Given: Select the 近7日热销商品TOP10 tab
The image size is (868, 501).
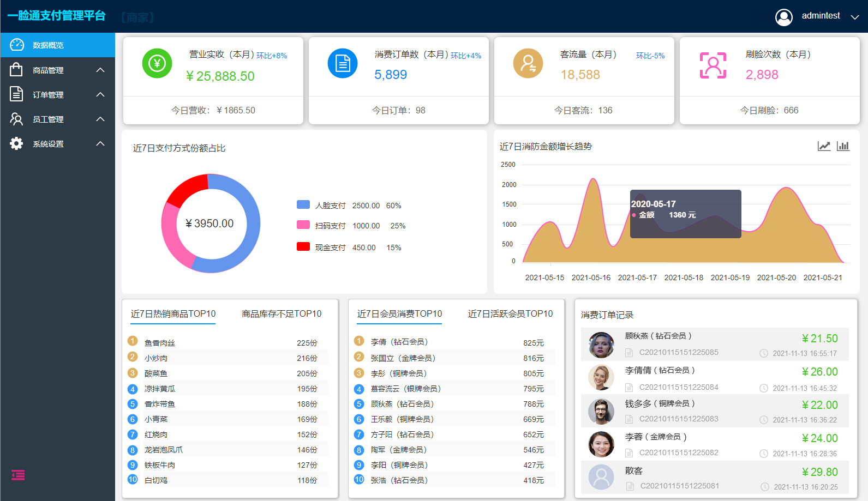Looking at the screenshot, I should 173,314.
